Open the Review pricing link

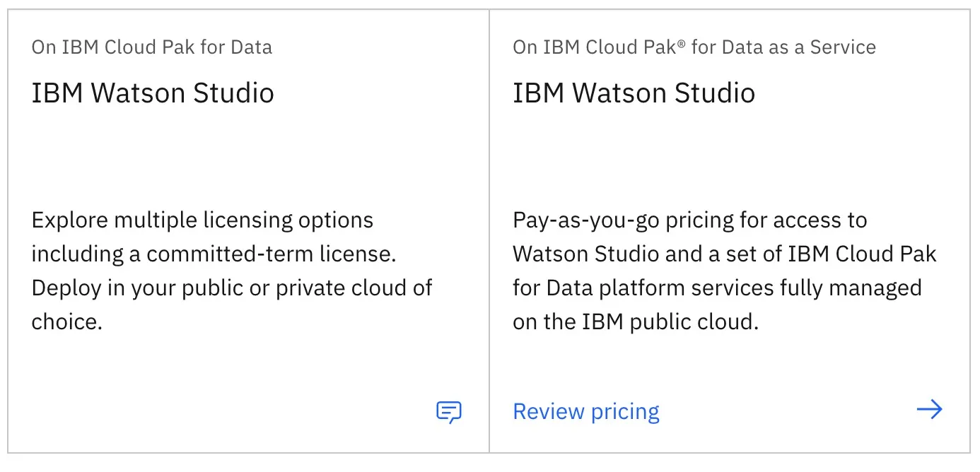point(586,411)
